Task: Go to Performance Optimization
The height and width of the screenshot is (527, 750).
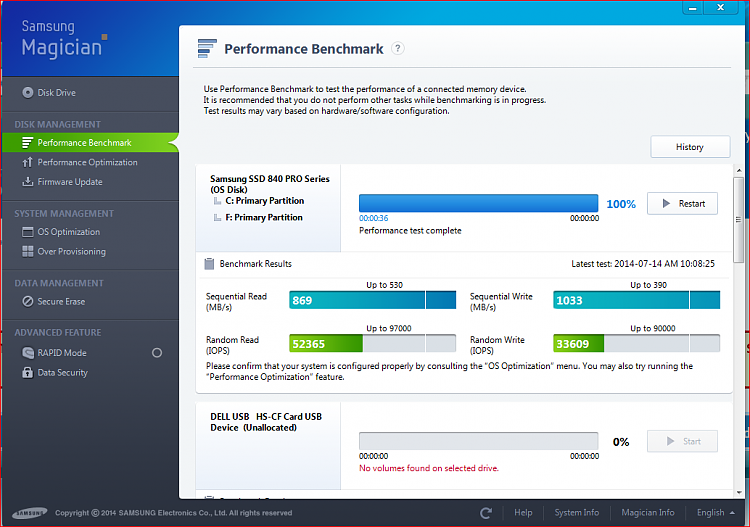Action: [90, 162]
